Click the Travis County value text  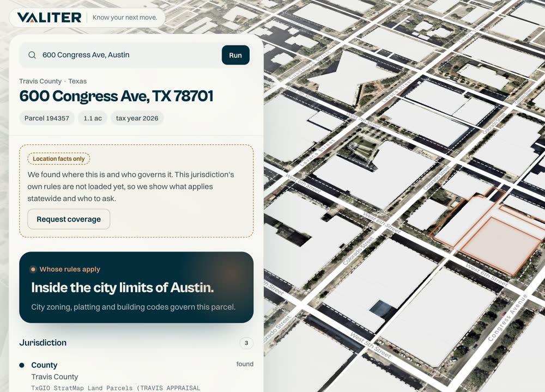point(55,377)
